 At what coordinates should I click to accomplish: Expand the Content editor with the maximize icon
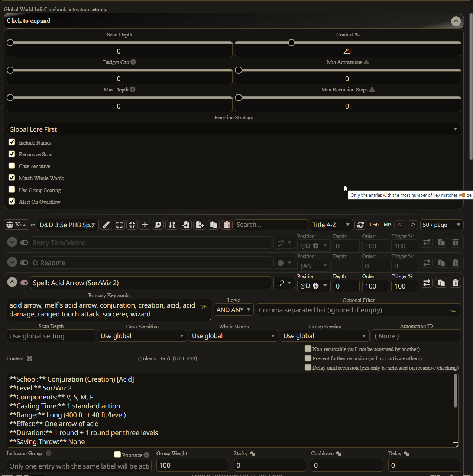29,358
